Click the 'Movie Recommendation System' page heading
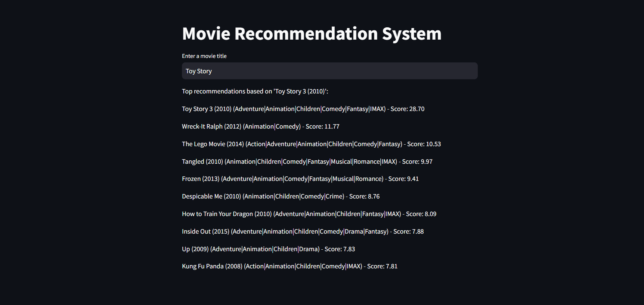 click(x=312, y=33)
